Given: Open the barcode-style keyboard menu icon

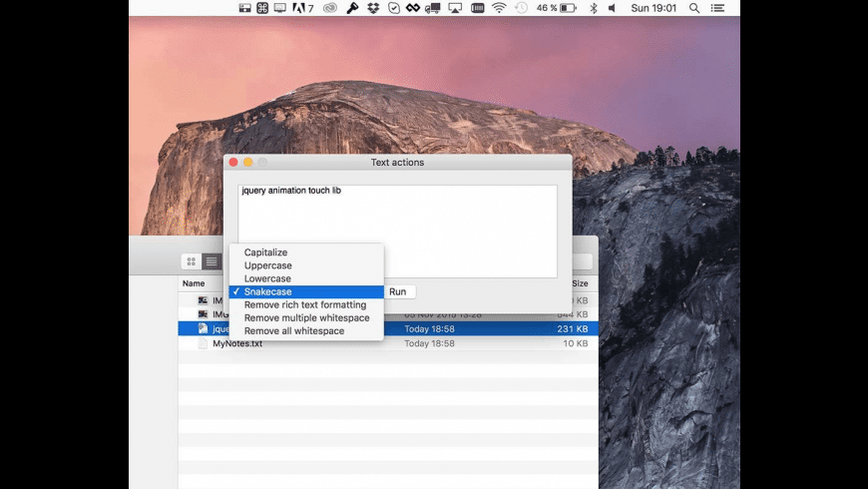Looking at the screenshot, I should (477, 8).
